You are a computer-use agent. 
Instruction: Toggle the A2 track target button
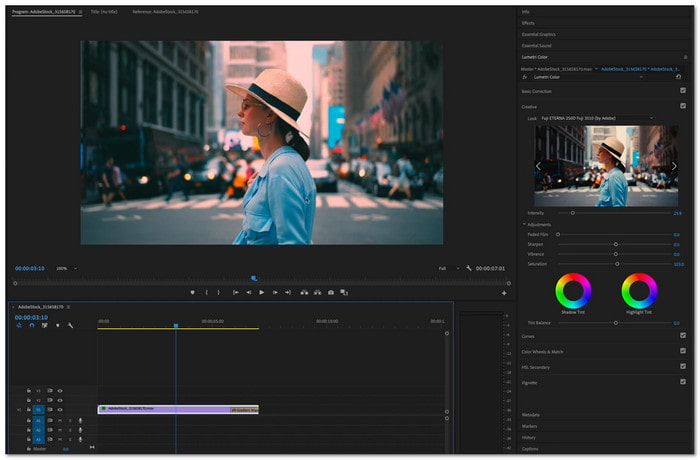pyautogui.click(x=38, y=430)
